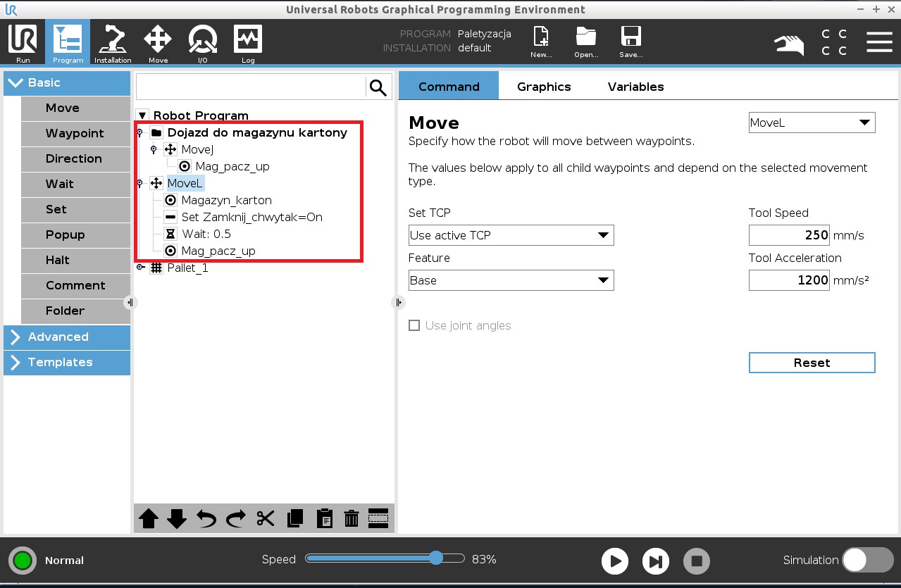Open the Log screen
Viewport: 901px width, 588px height.
coord(248,43)
